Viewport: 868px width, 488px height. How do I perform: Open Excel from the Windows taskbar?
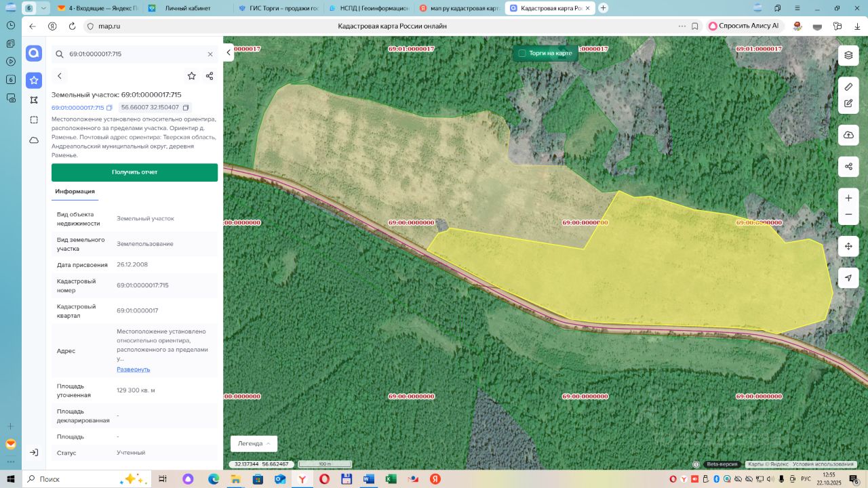click(391, 479)
